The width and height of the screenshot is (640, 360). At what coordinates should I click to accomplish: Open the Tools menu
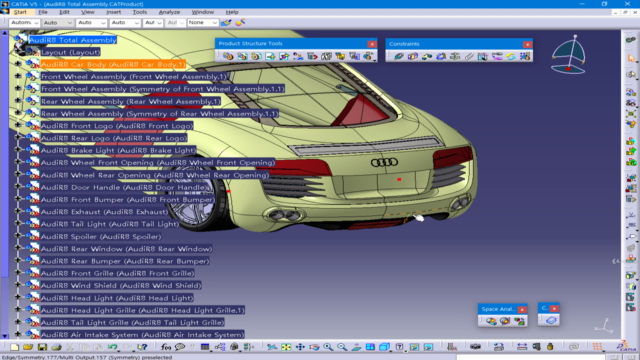pyautogui.click(x=140, y=12)
